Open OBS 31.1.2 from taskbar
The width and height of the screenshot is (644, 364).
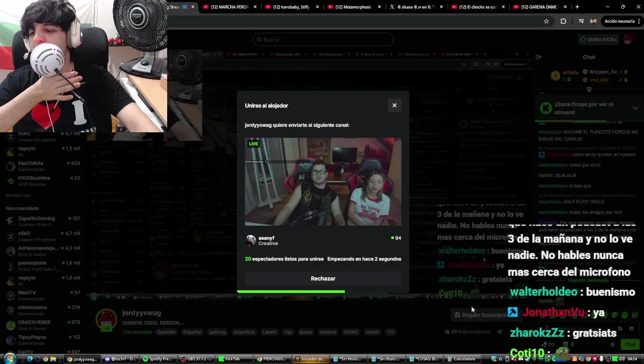pos(196,359)
